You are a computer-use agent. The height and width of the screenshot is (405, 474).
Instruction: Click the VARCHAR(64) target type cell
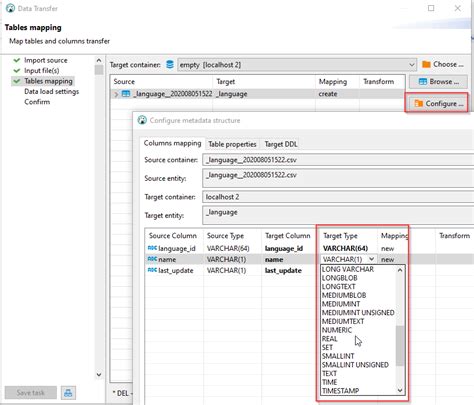point(345,248)
